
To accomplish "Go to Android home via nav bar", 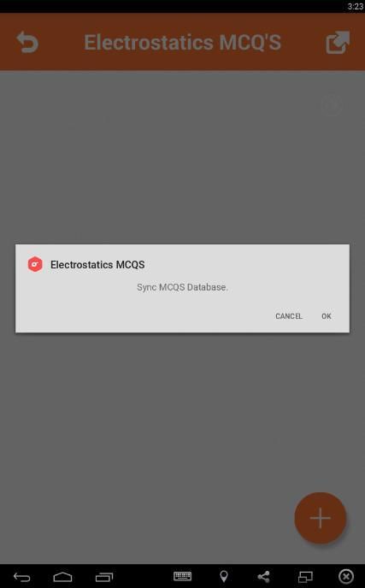I will pyautogui.click(x=62, y=576).
